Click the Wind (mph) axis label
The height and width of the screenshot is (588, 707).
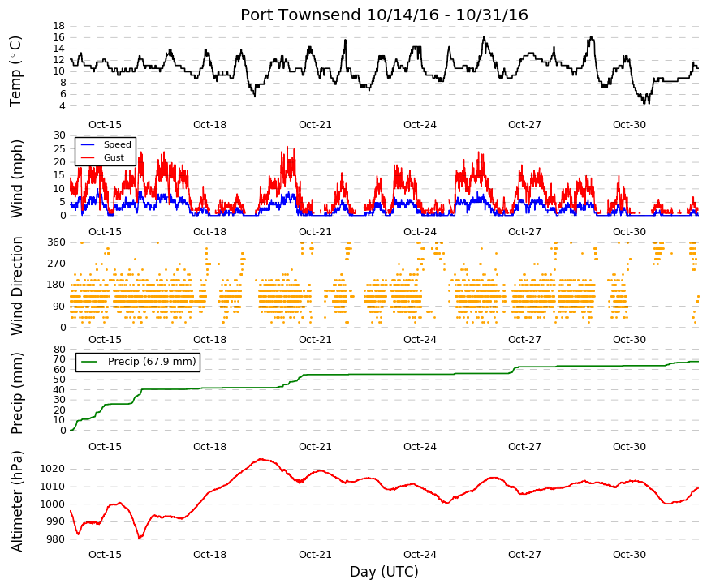point(16,178)
